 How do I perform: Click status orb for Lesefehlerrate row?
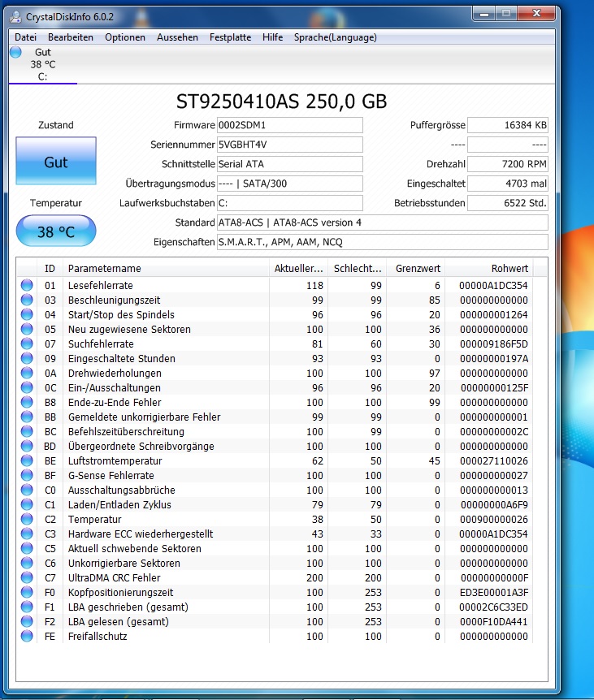(27, 285)
